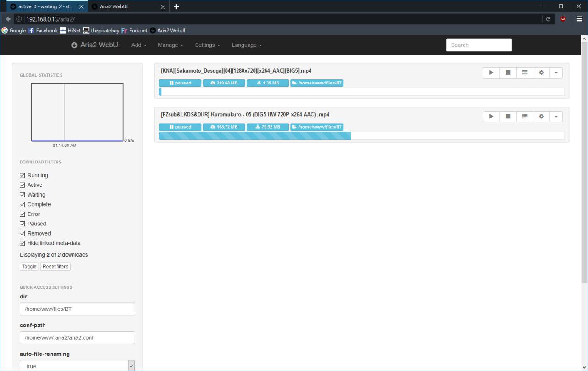Show details list for Sakamoto_Desuga download
Viewport: 588px width, 371px height.
click(x=525, y=73)
